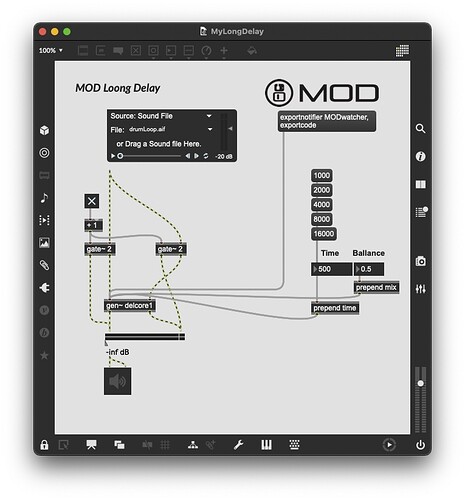The width and height of the screenshot is (464, 500).
Task: Open the 100% zoom dropdown
Action: (x=51, y=51)
